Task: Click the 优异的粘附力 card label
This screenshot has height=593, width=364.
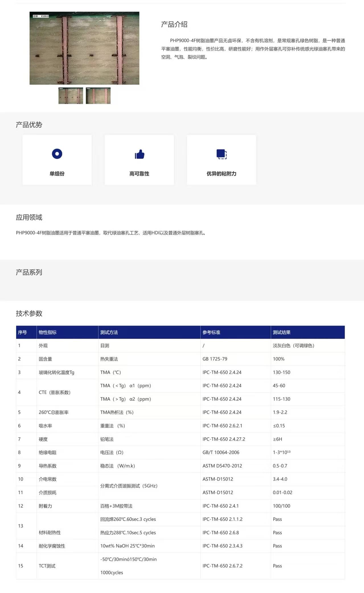Action: tap(221, 174)
